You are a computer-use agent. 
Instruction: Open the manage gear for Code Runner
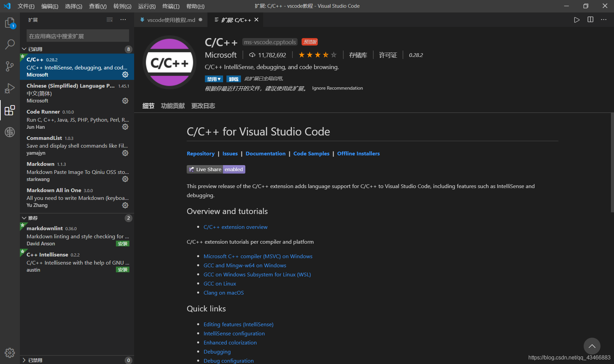pyautogui.click(x=125, y=127)
